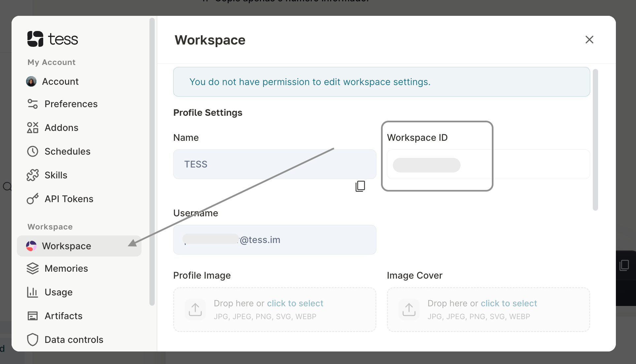Open the Account settings page
Image resolution: width=636 pixels, height=364 pixels.
click(79, 81)
